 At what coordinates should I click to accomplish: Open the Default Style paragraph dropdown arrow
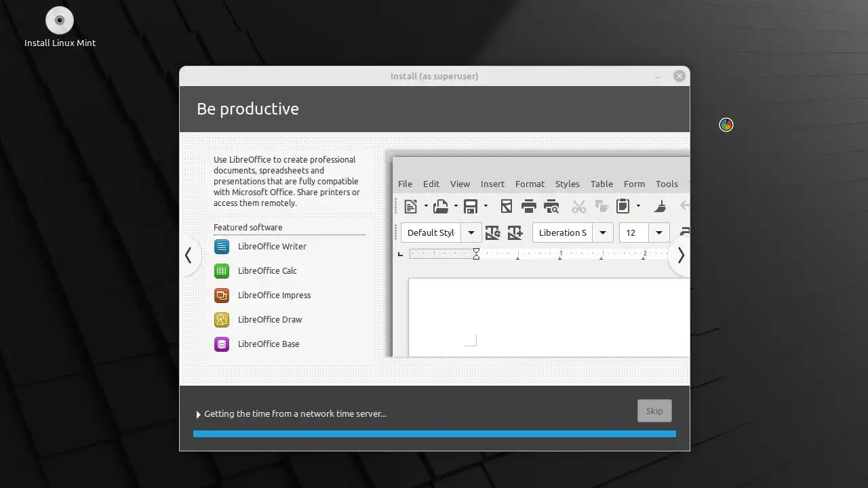471,232
